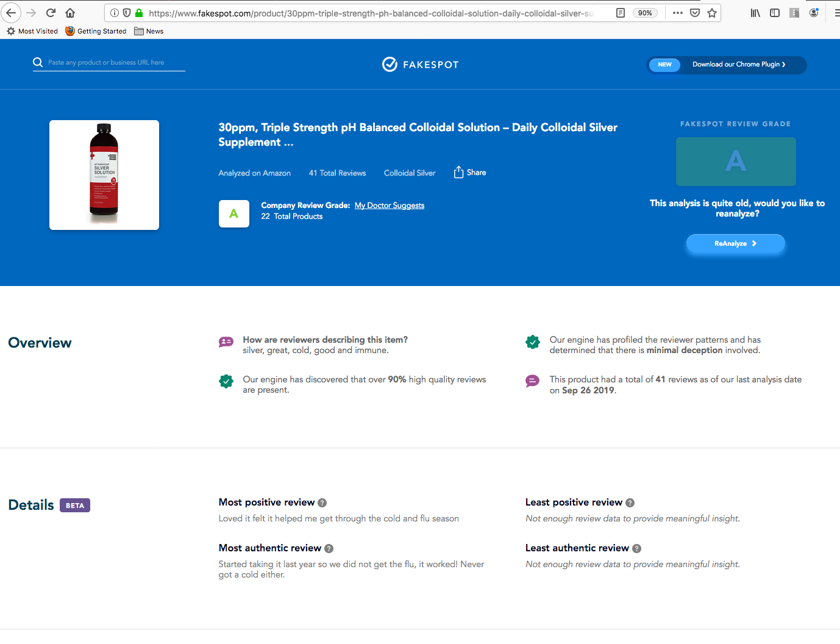Click green checkmark badge for minimal deception
Viewport: 840px width, 644px height.
[x=533, y=342]
